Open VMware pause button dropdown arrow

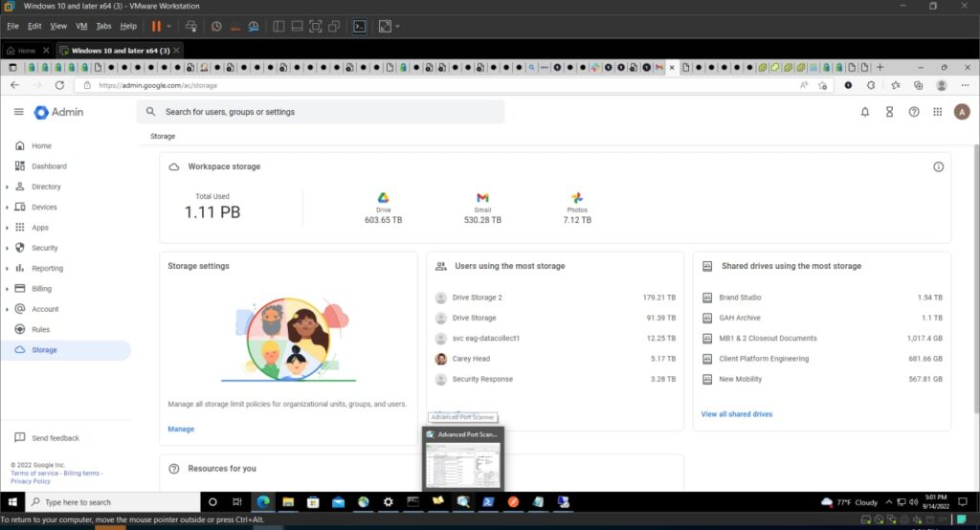[168, 26]
